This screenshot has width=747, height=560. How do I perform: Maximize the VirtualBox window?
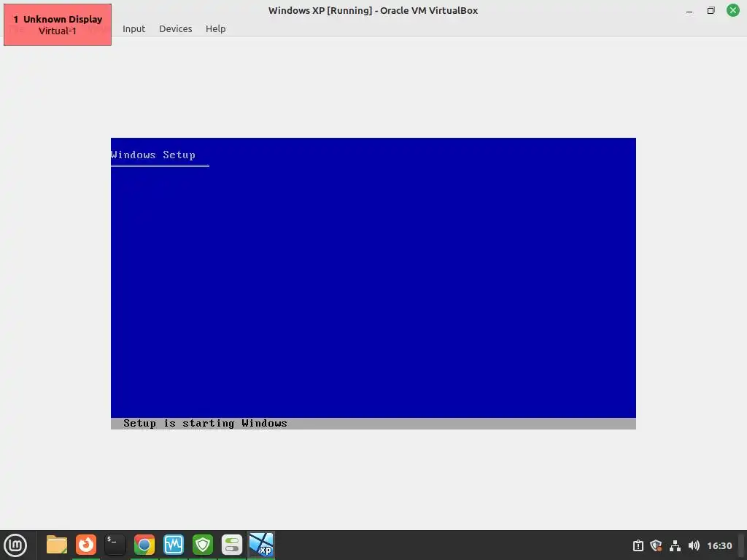(711, 10)
